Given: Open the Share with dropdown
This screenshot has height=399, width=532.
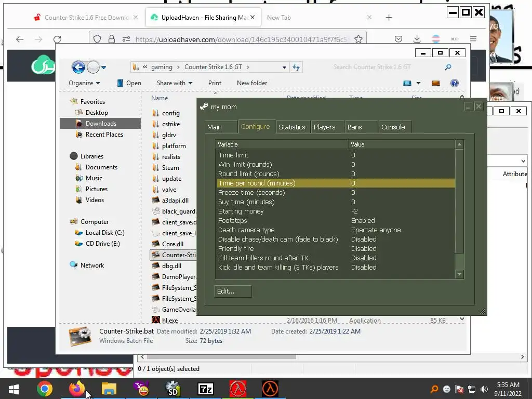Looking at the screenshot, I should [x=175, y=83].
